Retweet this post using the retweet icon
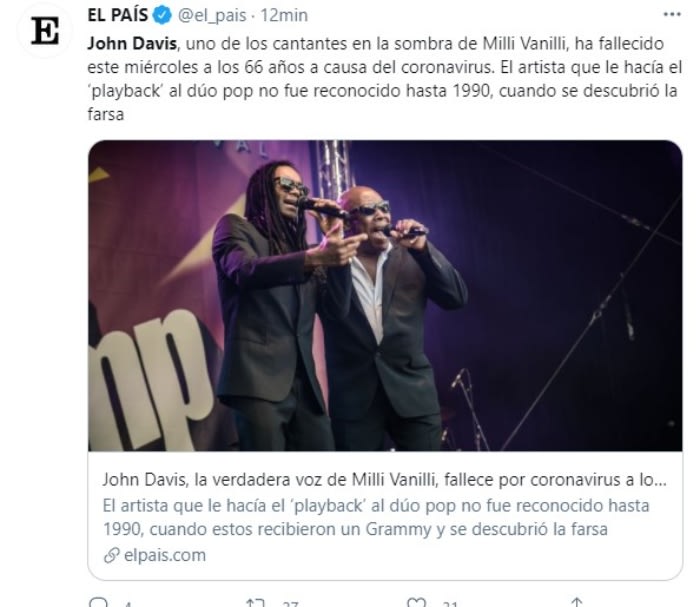Screen dimensions: 700x607 pos(256,603)
